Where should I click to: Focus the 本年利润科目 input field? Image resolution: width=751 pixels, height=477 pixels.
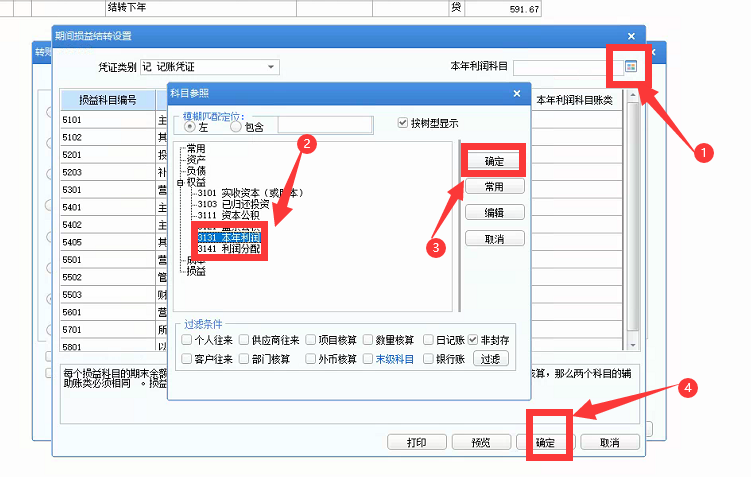coord(569,67)
